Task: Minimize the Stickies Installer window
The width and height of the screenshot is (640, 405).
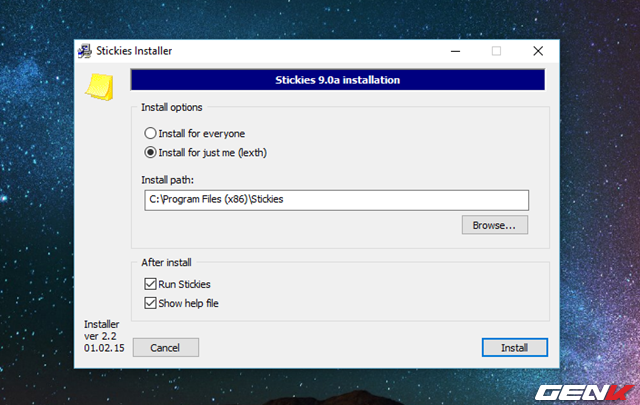Action: pos(456,51)
